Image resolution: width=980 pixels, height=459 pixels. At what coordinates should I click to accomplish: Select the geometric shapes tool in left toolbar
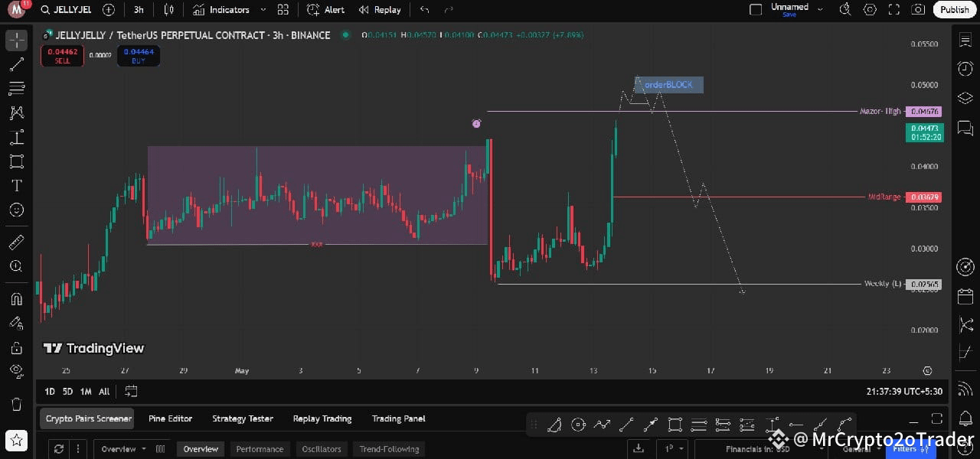(x=17, y=161)
